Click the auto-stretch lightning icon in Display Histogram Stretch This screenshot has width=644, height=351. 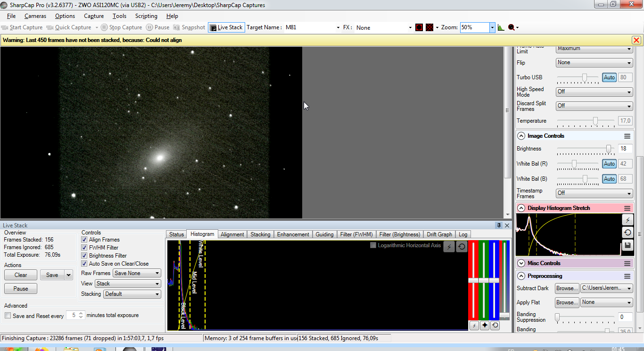pyautogui.click(x=627, y=220)
